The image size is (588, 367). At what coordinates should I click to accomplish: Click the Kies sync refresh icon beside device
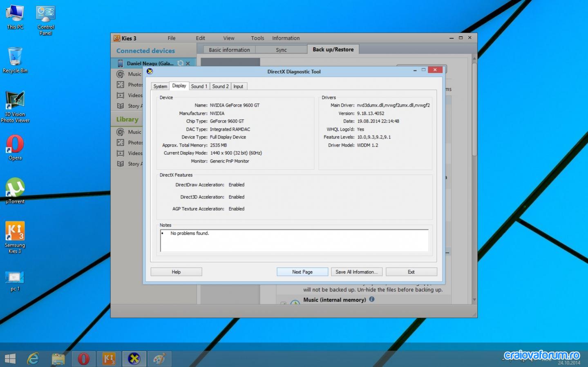coord(180,63)
